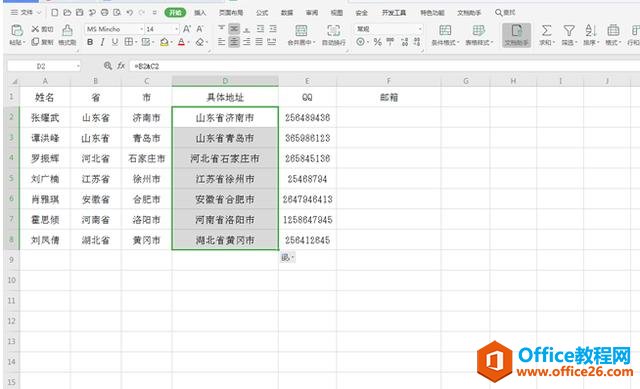The image size is (640, 389).
Task: Toggle middle vertical alignment
Action: (x=234, y=29)
